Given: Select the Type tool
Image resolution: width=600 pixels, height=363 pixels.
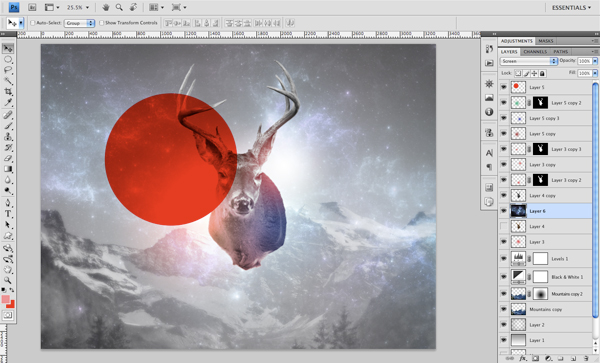Looking at the screenshot, I should point(8,214).
